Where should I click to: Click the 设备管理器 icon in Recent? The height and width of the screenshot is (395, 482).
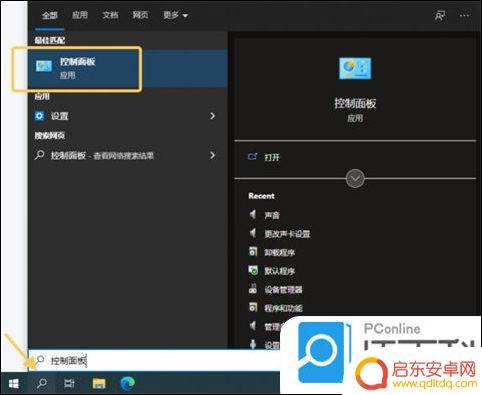(253, 289)
